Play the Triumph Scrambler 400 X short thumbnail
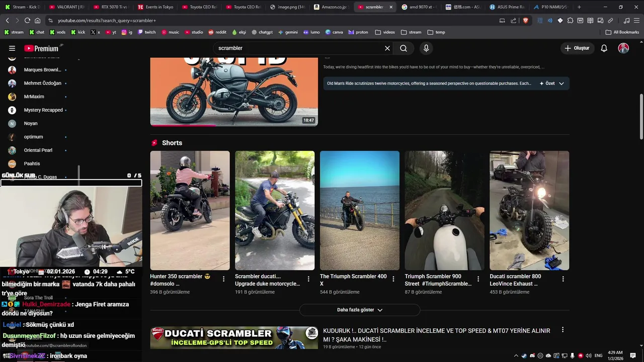 pyautogui.click(x=360, y=210)
